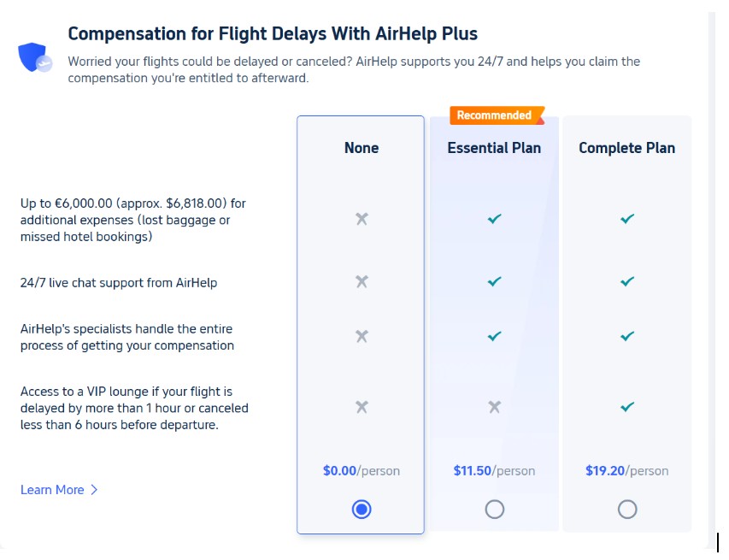Click the checkmark for live chat under Essential Plan
This screenshot has height=560, width=729.
coord(494,281)
